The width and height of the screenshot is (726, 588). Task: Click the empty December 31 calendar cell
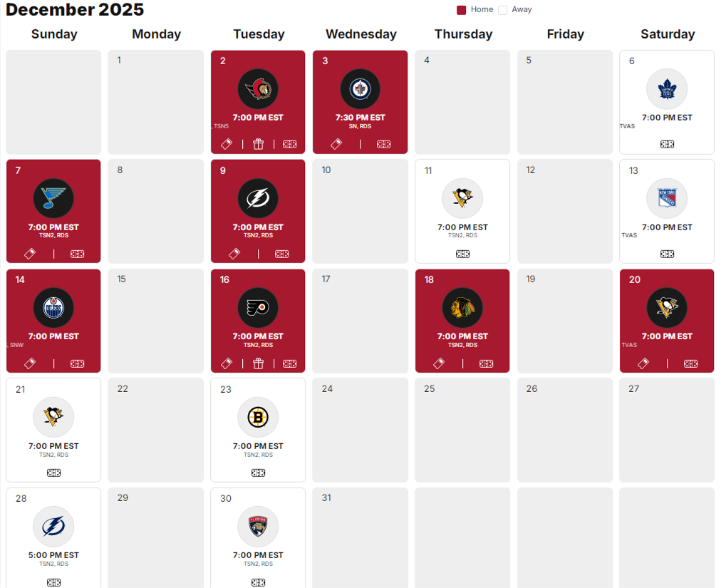[x=360, y=538]
